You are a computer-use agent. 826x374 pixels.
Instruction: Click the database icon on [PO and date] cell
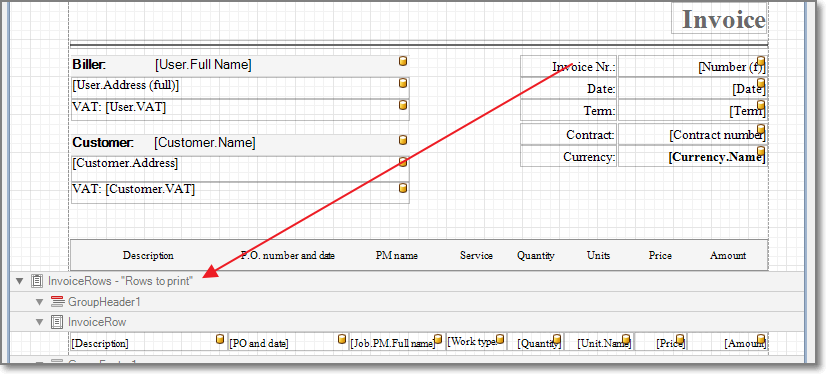pos(342,339)
